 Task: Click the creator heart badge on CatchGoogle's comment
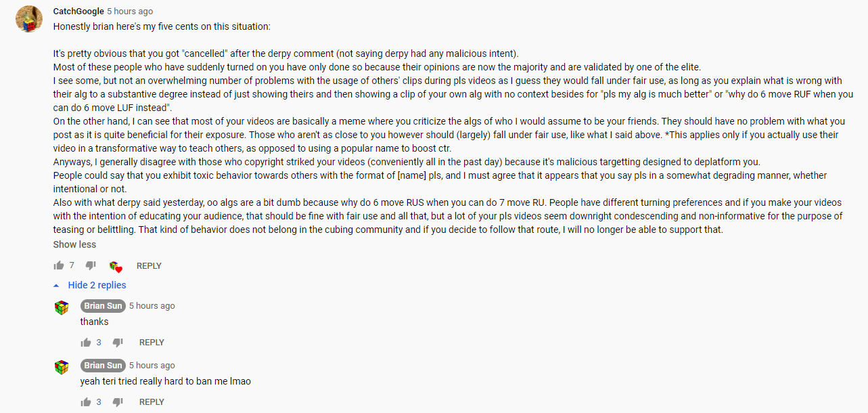pos(116,267)
